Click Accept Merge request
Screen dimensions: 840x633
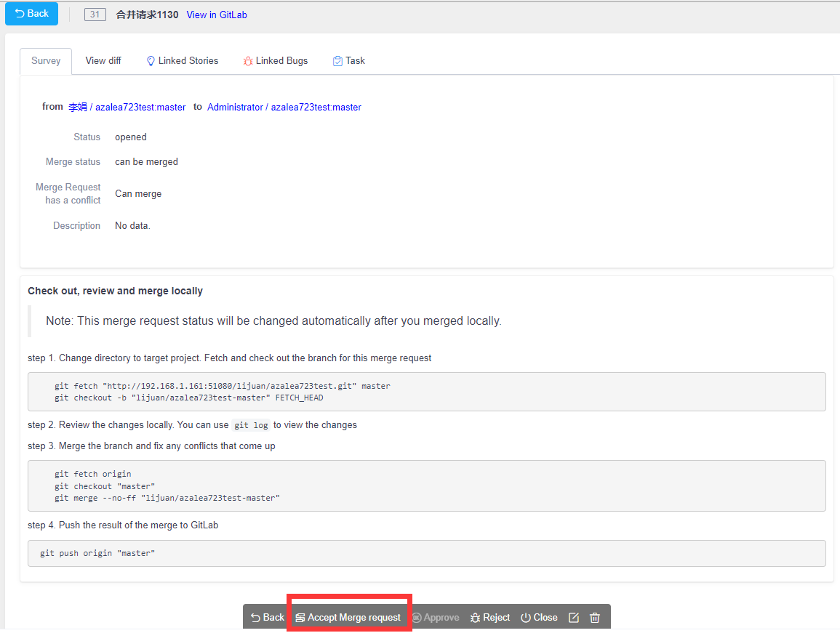(348, 618)
